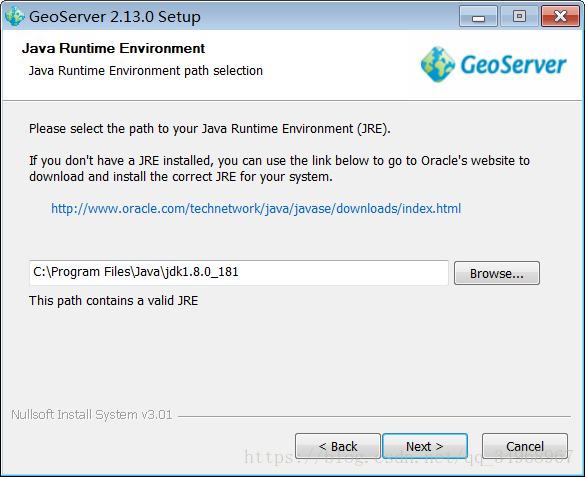Click the 'GeoServer 2.13.0 Setup' window title
This screenshot has width=585, height=477.
coord(115,17)
